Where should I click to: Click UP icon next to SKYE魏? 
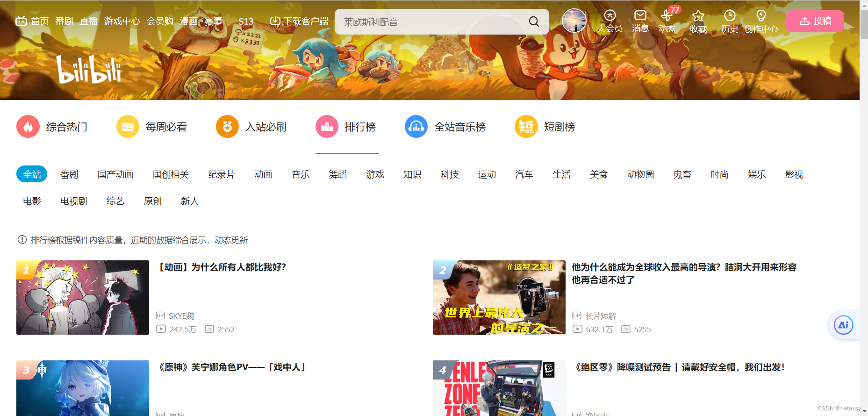click(160, 316)
